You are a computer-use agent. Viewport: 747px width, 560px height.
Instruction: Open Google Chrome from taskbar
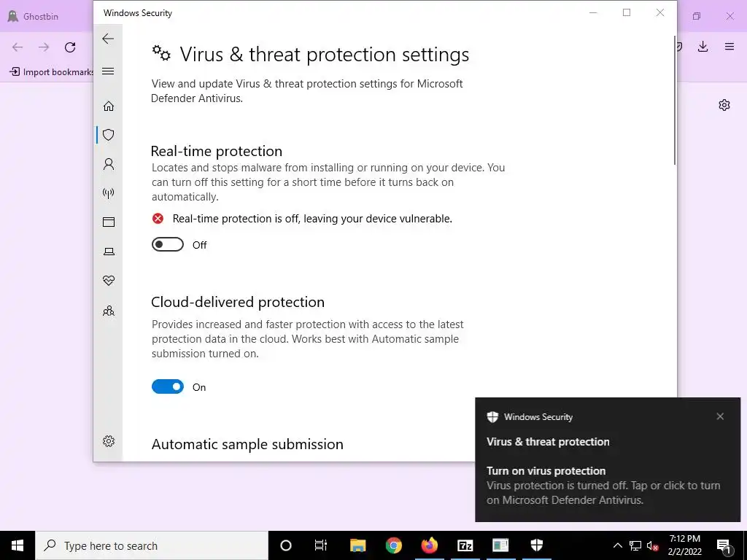pos(393,545)
